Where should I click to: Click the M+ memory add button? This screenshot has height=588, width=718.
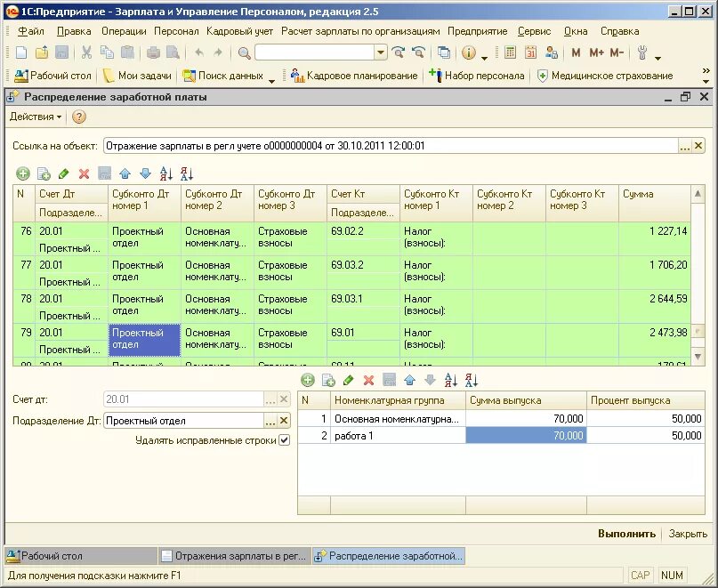click(x=596, y=52)
